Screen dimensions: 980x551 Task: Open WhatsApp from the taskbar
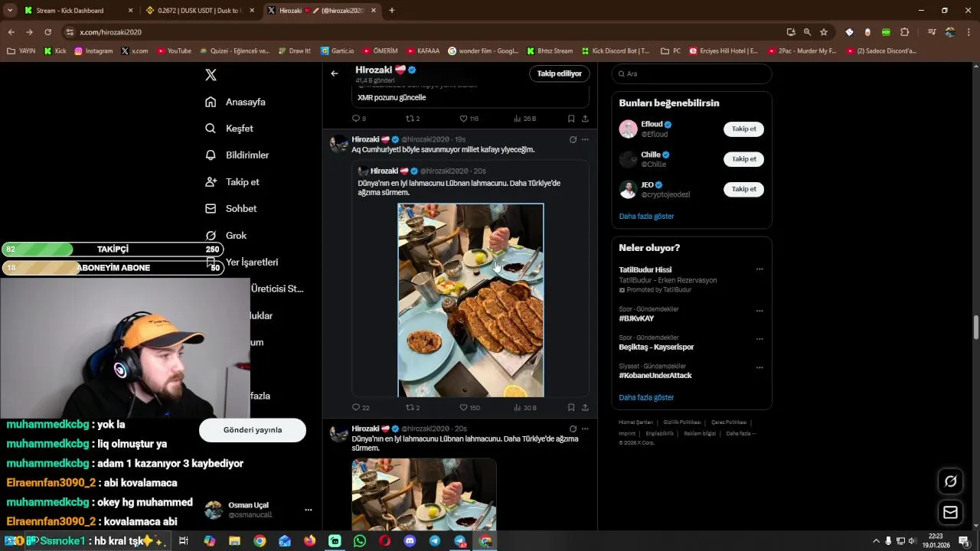pos(360,541)
